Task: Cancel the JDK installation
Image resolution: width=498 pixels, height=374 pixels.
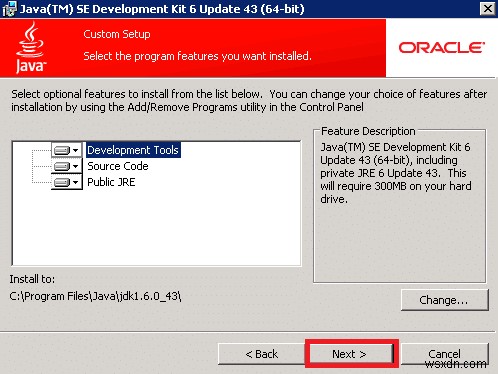Action: pos(445,354)
